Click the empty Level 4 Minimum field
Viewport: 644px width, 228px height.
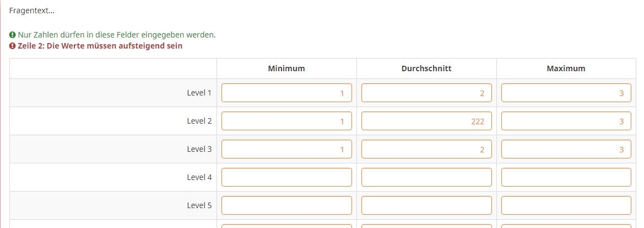click(x=286, y=177)
